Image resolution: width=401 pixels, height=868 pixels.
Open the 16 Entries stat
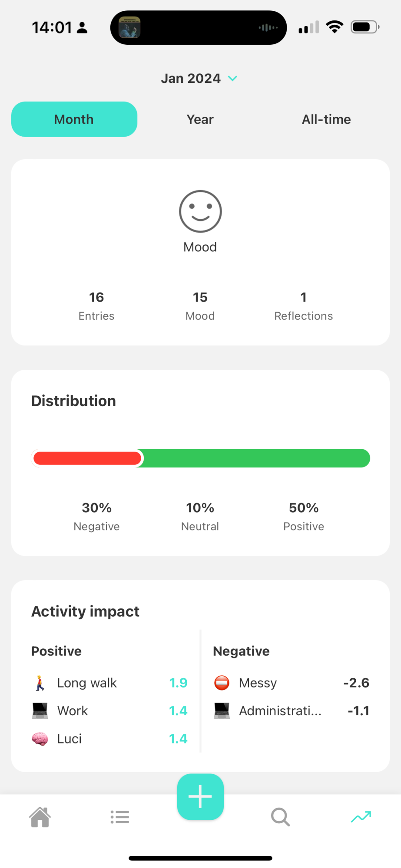coord(96,306)
